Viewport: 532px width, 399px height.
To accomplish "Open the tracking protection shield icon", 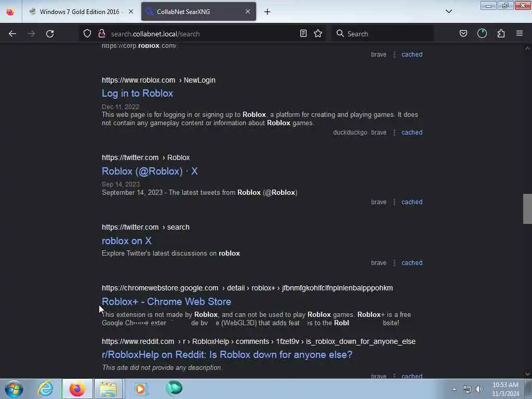I will pos(87,34).
